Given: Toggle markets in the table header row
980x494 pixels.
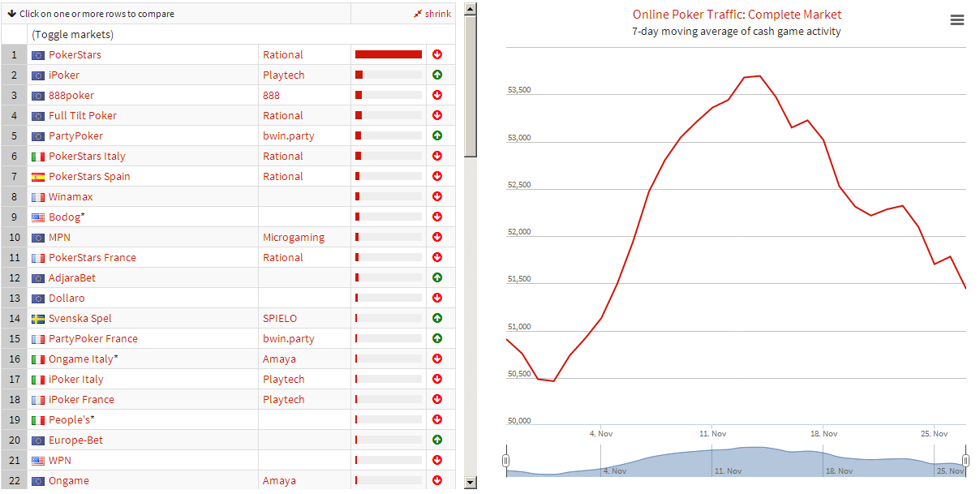Looking at the screenshot, I should (x=72, y=34).
